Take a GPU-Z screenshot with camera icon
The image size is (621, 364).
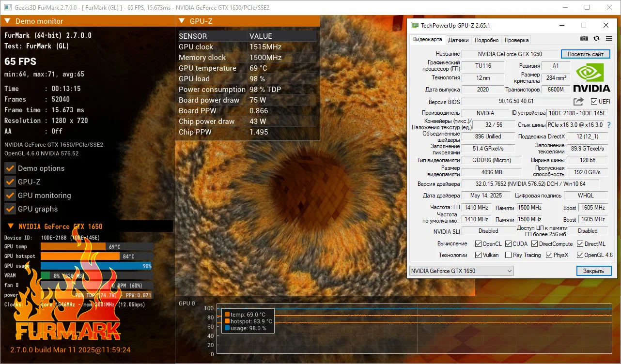point(584,39)
